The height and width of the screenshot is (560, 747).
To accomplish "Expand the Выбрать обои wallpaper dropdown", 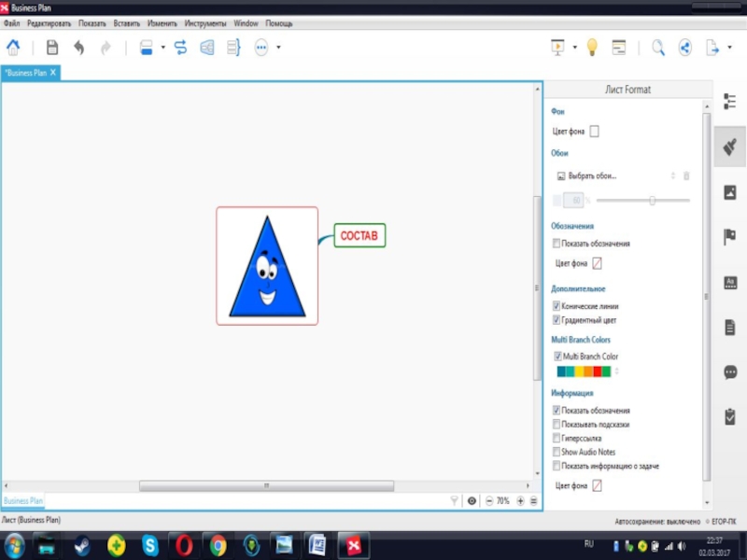I will [x=672, y=175].
